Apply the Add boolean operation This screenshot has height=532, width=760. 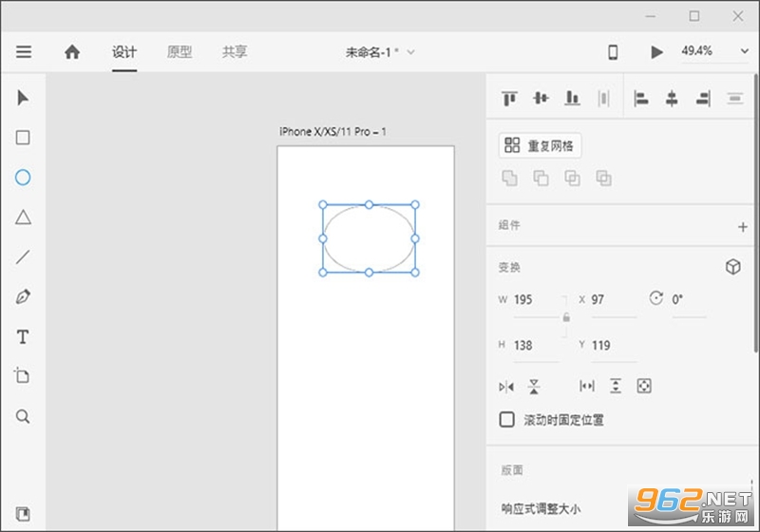tap(509, 179)
